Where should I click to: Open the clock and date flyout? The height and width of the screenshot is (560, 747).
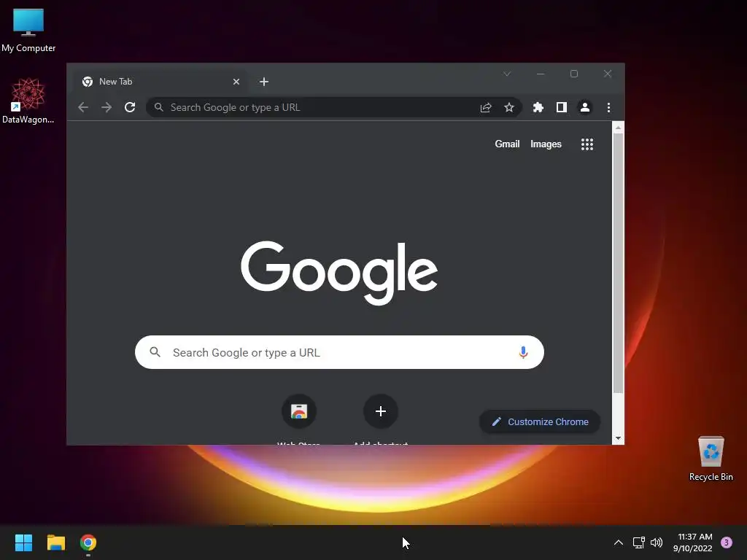point(693,542)
